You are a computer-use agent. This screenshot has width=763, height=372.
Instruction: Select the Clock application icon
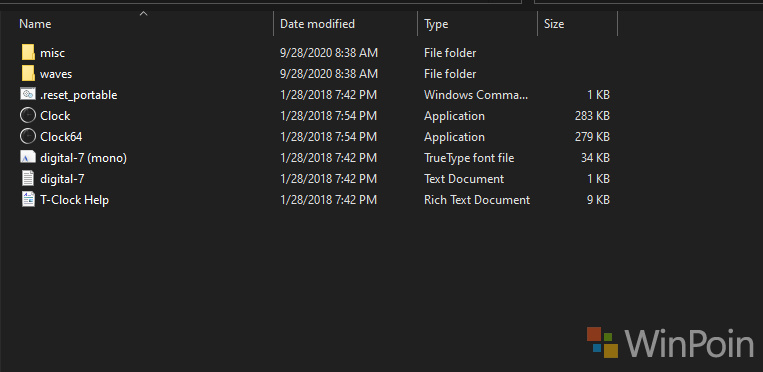click(28, 115)
